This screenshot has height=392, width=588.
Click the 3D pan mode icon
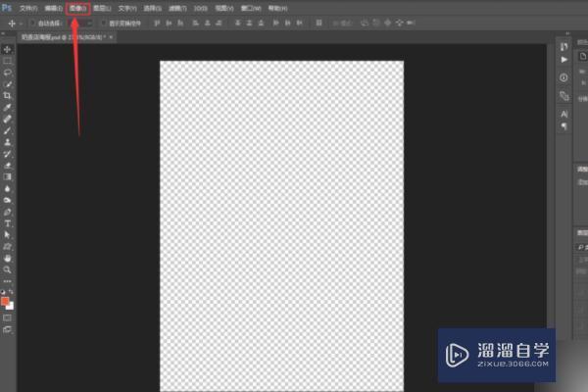coord(387,23)
